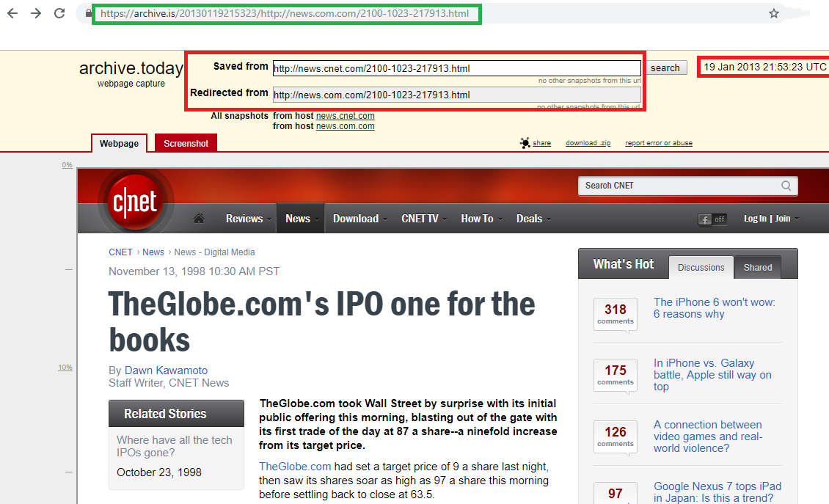
Task: Open author Dawn Kawamoto's profile
Action: point(166,370)
